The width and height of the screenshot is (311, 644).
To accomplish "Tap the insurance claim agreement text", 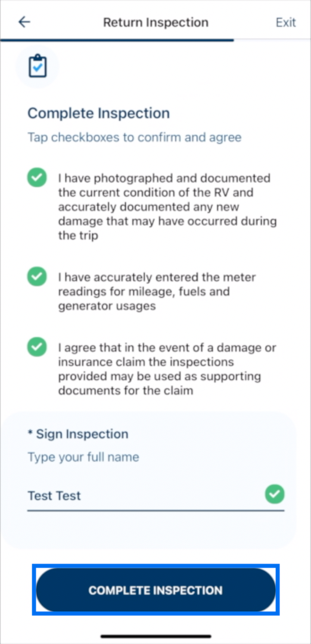I will coord(167,369).
